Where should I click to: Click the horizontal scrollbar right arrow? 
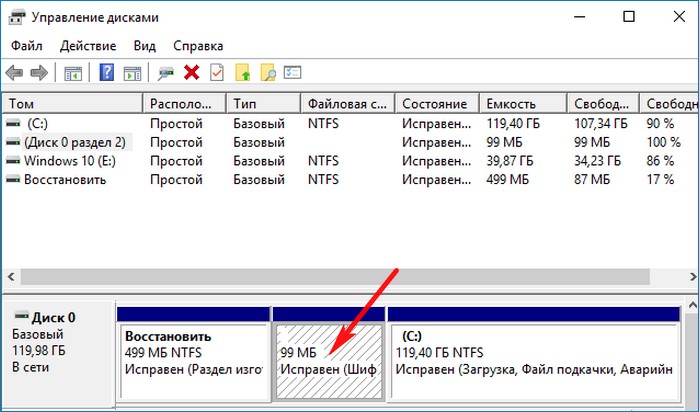coord(692,277)
